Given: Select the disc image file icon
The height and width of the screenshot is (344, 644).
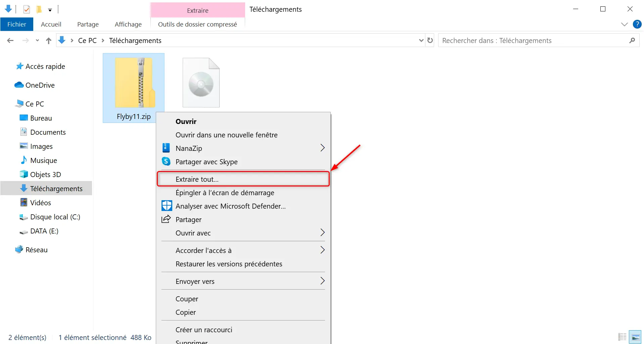Looking at the screenshot, I should pos(201,83).
